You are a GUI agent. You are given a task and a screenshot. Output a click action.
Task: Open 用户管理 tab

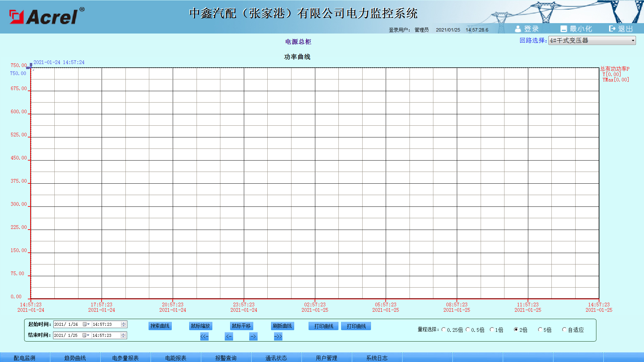pyautogui.click(x=327, y=358)
